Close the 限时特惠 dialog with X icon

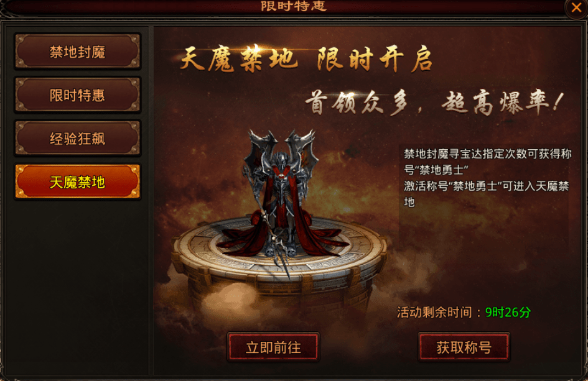(x=576, y=7)
